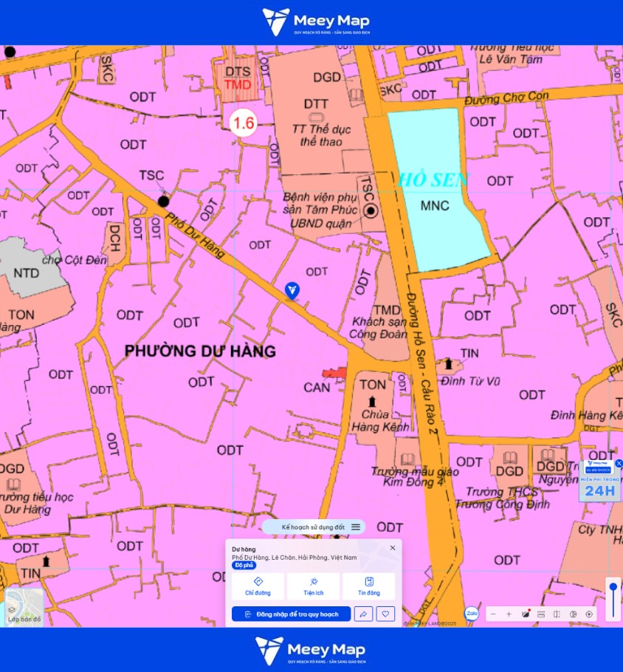
Task: Click Đăng nhập để tra quy hoạch
Action: (x=292, y=614)
